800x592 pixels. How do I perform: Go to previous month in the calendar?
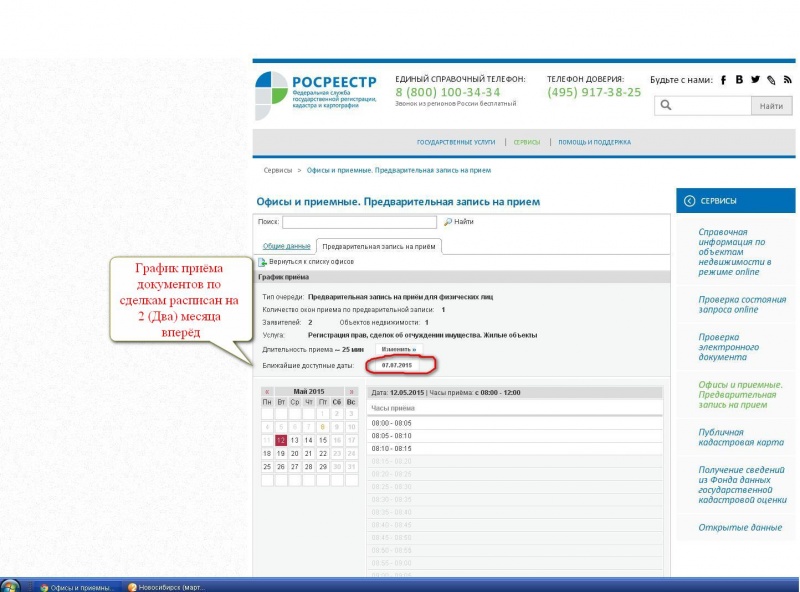[267, 391]
